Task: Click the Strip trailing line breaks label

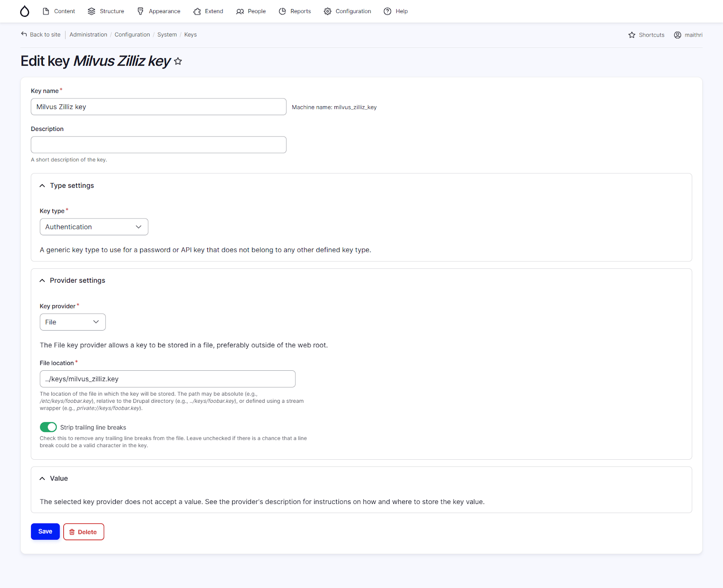Action: click(x=93, y=427)
